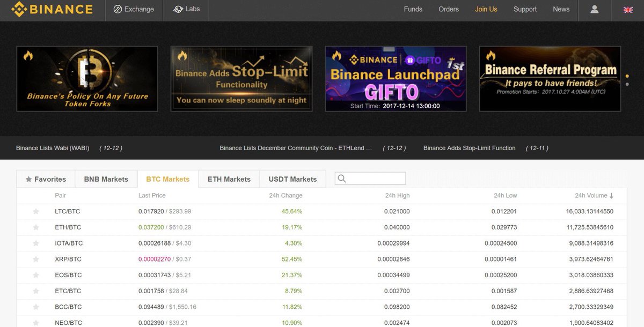Star the ETC/BTC pair as favorite
Image resolution: width=644 pixels, height=327 pixels.
[36, 291]
